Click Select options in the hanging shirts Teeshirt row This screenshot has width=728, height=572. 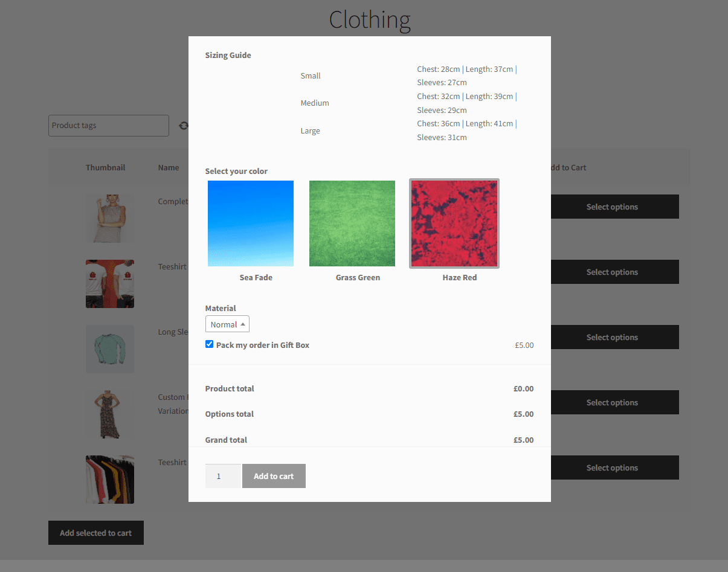click(612, 468)
